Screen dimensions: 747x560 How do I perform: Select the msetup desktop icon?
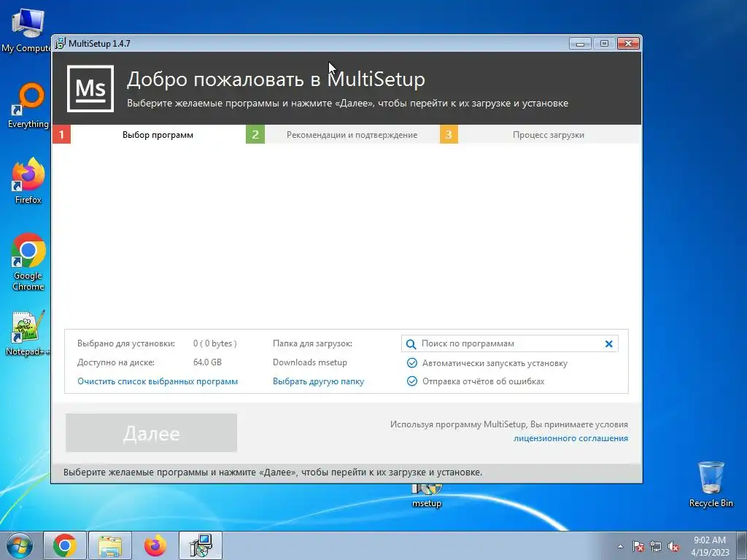tap(427, 496)
